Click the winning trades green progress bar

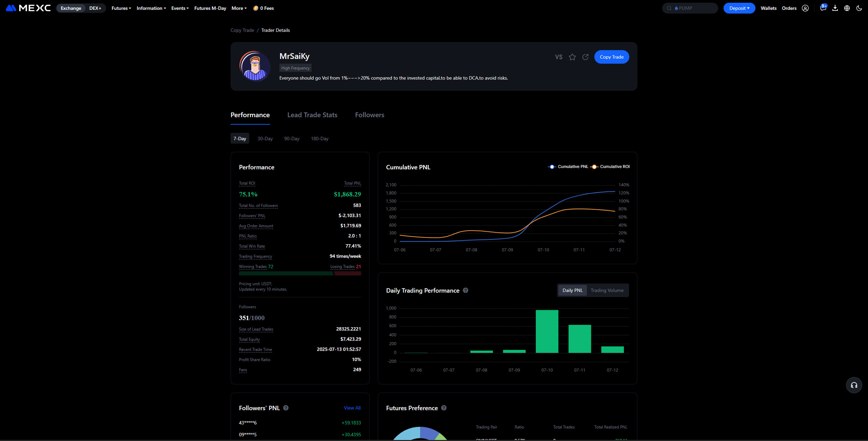pos(286,273)
